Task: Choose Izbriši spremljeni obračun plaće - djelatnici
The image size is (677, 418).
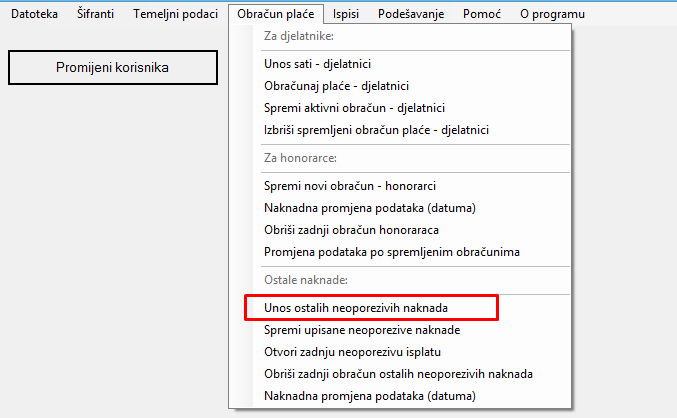Action: (376, 130)
